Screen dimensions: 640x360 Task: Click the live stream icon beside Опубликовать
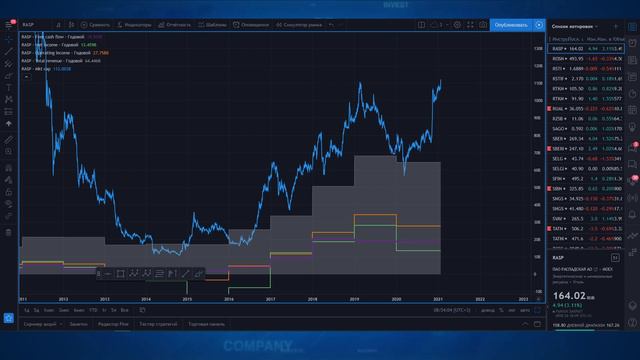(539, 25)
